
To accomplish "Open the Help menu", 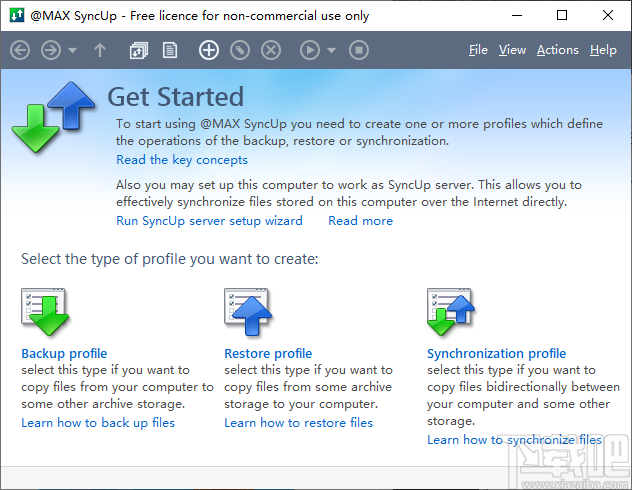I will pos(603,50).
